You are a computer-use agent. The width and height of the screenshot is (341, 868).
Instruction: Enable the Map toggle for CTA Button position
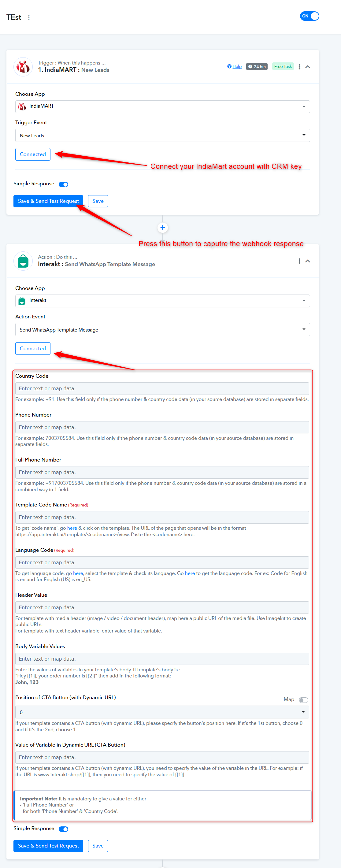pos(303,700)
